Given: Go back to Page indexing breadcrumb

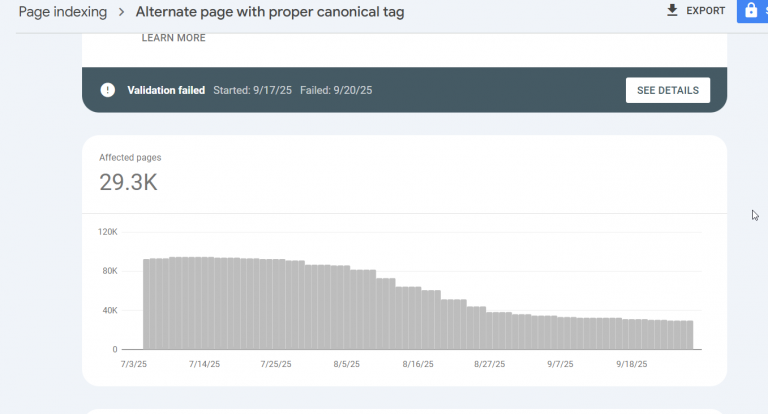Looking at the screenshot, I should pos(62,12).
